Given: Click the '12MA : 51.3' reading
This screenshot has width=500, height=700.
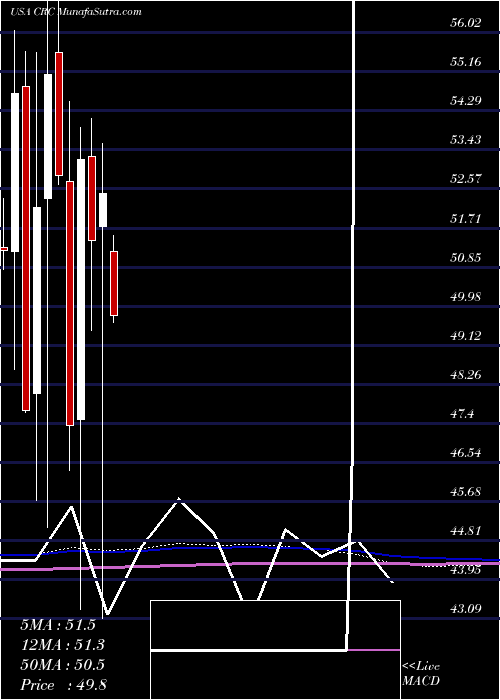Looking at the screenshot, I should point(62,645).
